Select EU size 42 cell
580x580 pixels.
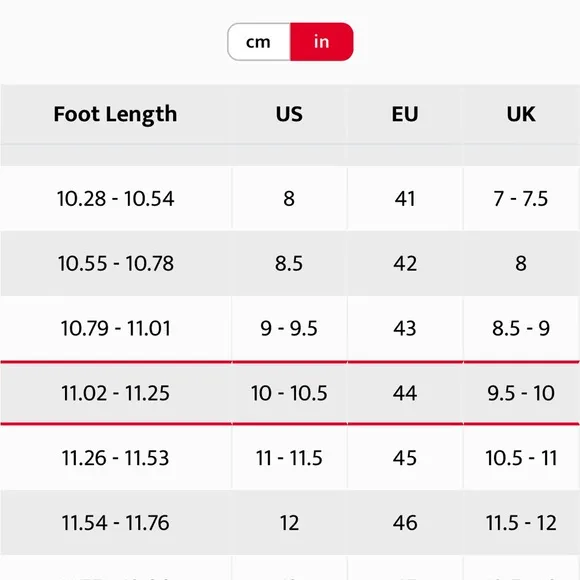point(405,263)
